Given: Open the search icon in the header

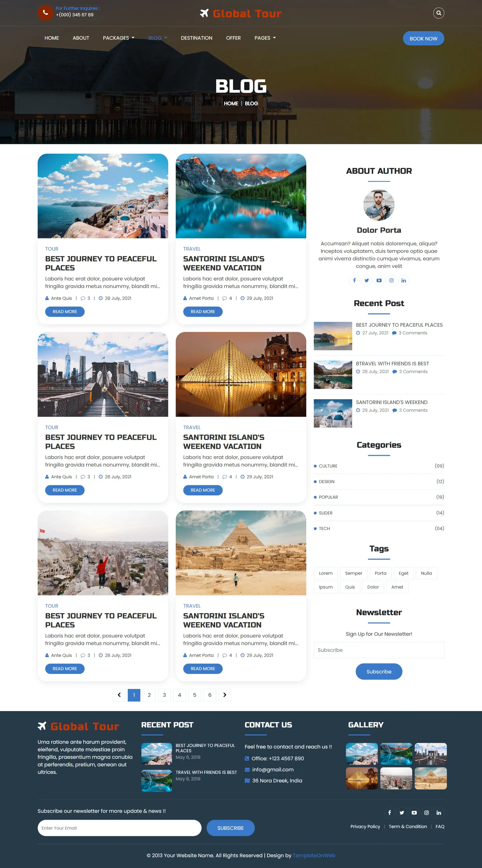Looking at the screenshot, I should click(x=439, y=13).
